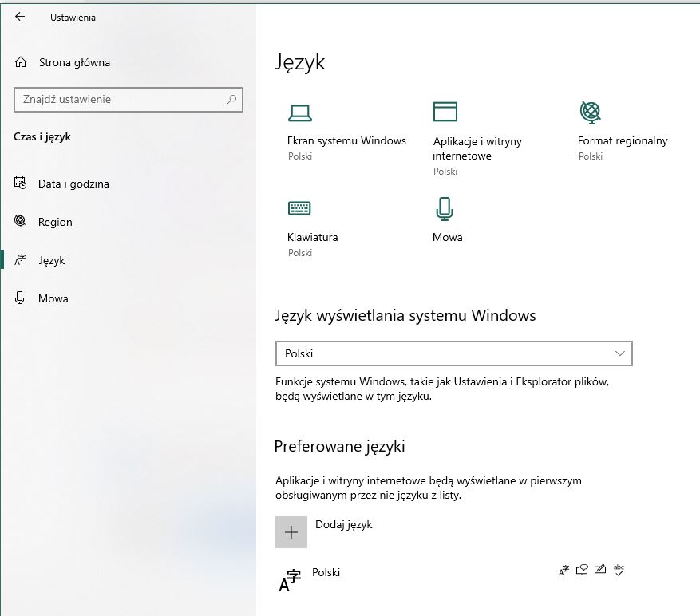Select Data i godzina in sidebar
The height and width of the screenshot is (616, 700).
[x=73, y=184]
